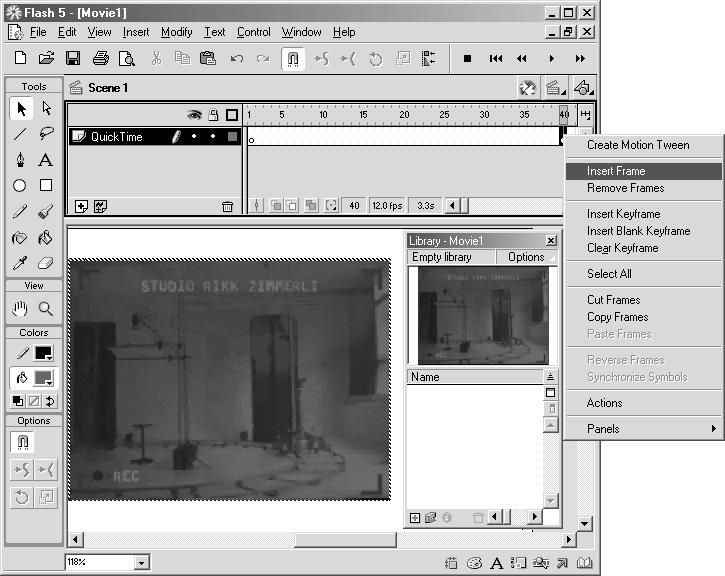Select the Oval tool

[20, 186]
